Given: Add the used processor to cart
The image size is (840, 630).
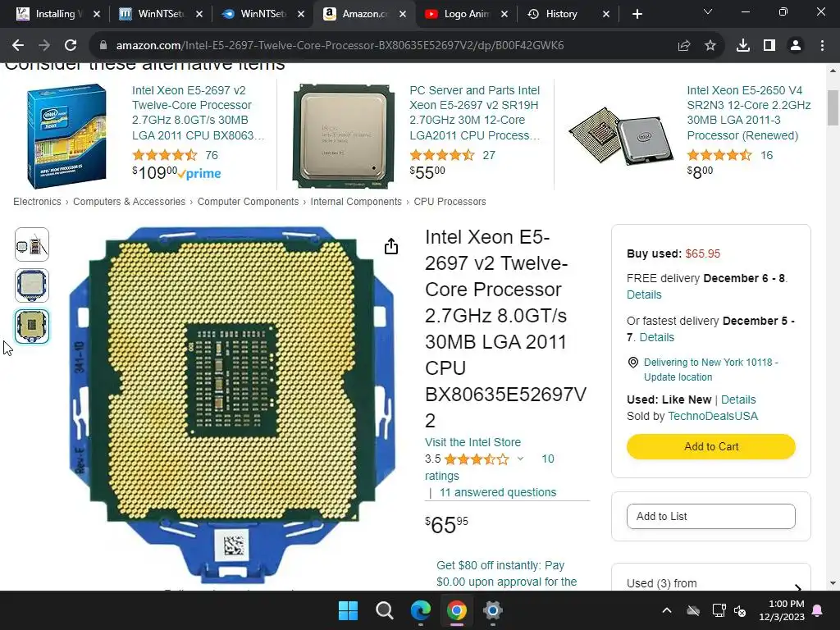Looking at the screenshot, I should (x=711, y=446).
